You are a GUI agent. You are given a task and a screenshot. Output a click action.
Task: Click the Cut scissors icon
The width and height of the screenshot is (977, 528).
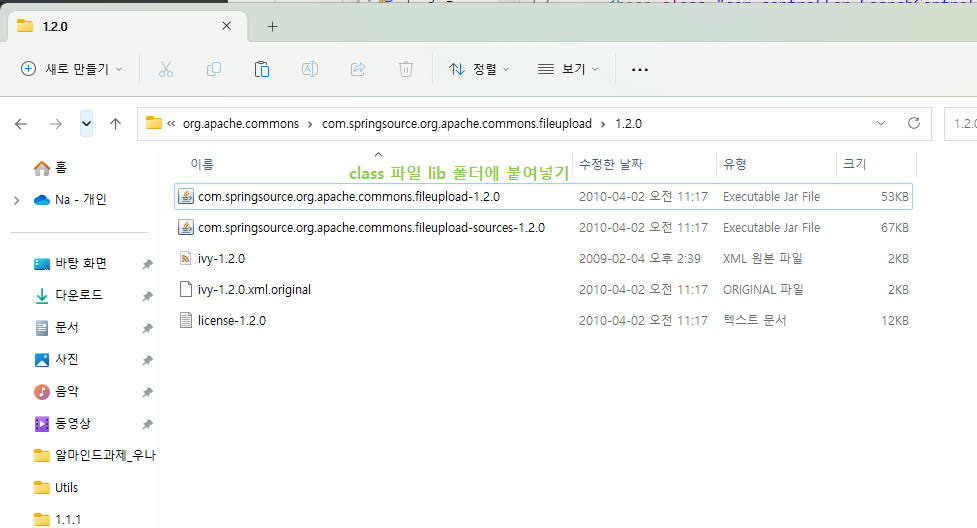coord(165,69)
